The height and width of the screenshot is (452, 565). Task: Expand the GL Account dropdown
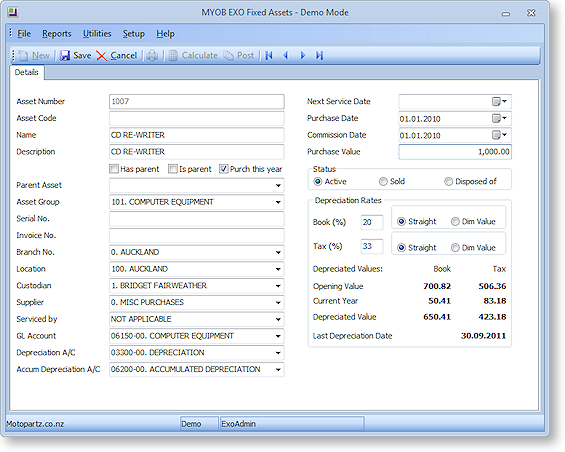click(x=278, y=336)
